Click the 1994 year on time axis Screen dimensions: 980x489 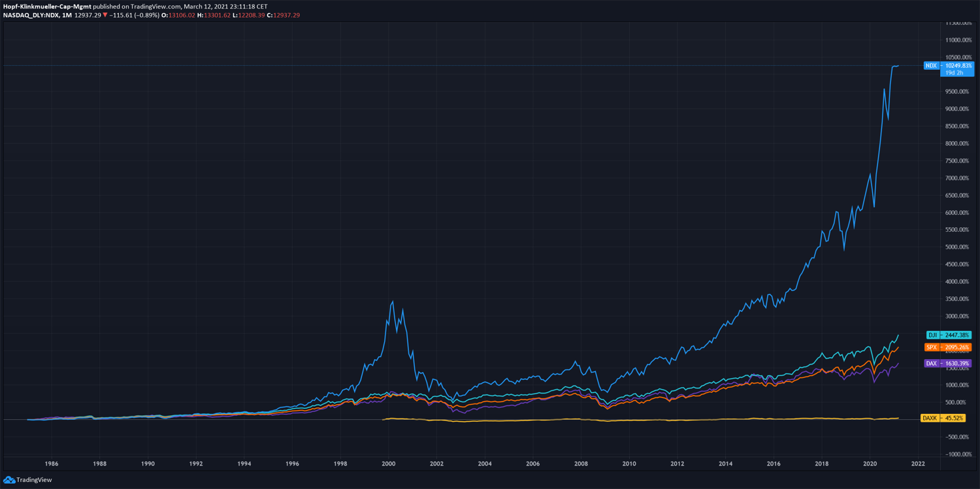tap(244, 464)
